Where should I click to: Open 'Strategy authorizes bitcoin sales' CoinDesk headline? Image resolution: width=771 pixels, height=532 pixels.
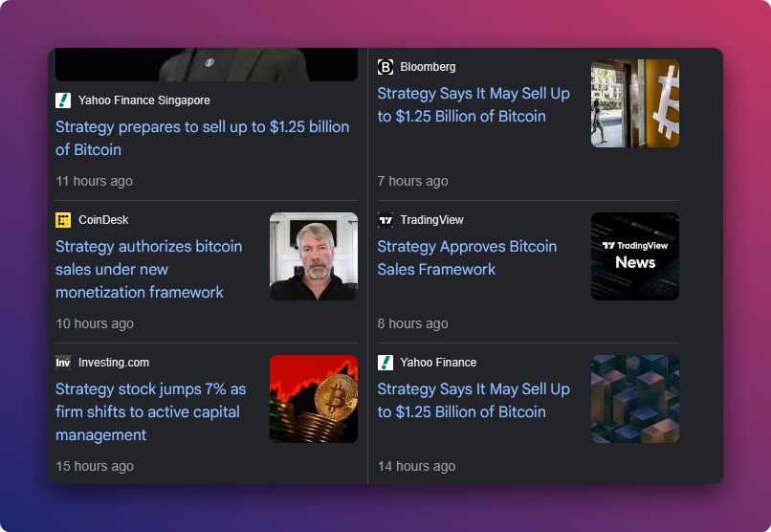click(148, 270)
